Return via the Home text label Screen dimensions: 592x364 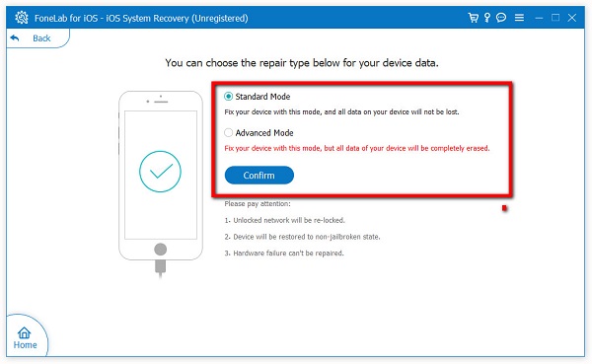tap(26, 344)
